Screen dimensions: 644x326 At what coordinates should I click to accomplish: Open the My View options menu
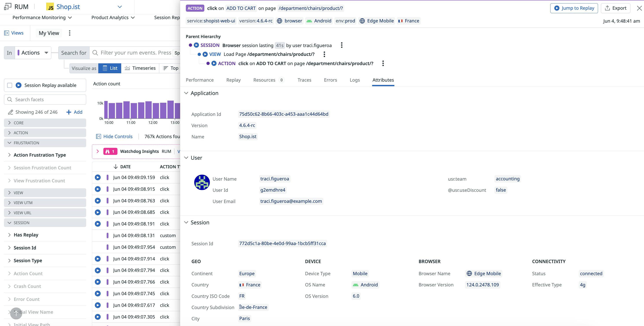point(70,33)
